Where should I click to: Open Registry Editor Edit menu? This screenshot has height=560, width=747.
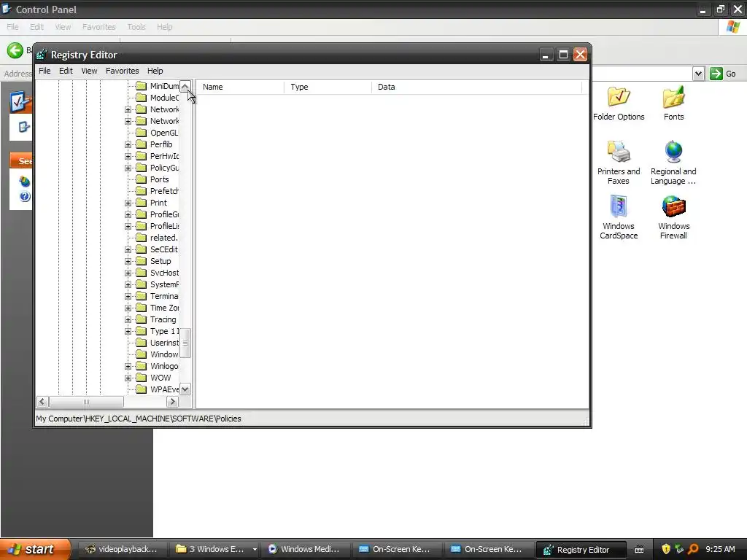point(66,71)
